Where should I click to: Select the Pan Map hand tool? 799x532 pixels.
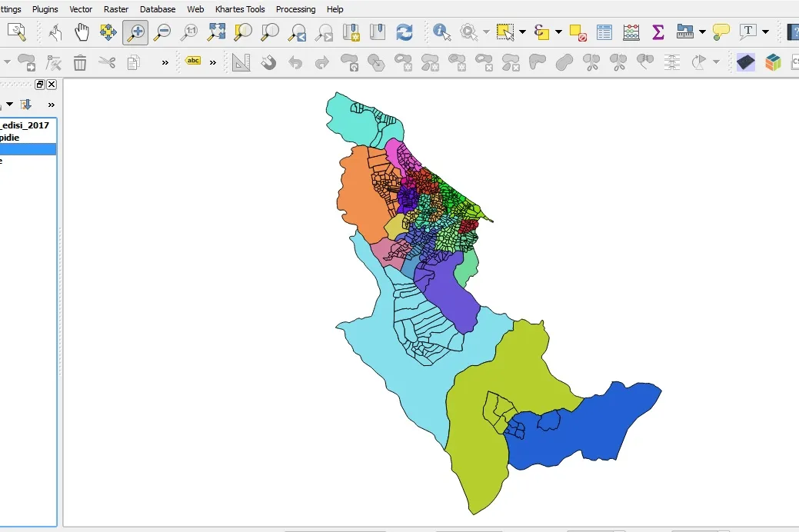click(81, 32)
